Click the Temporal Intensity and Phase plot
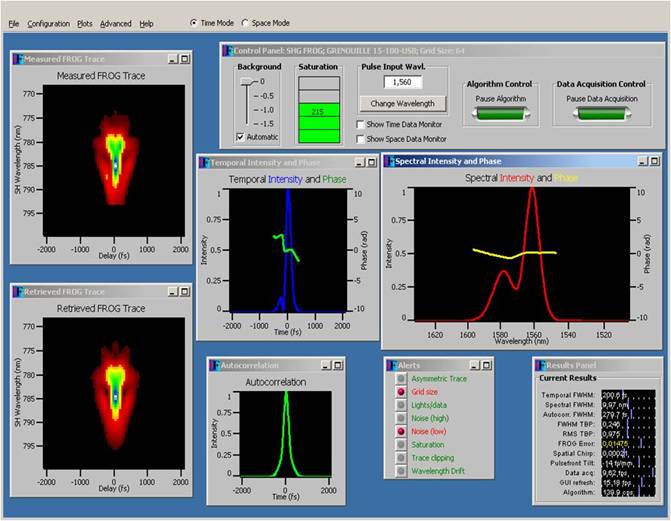This screenshot has height=521, width=671. [288, 250]
